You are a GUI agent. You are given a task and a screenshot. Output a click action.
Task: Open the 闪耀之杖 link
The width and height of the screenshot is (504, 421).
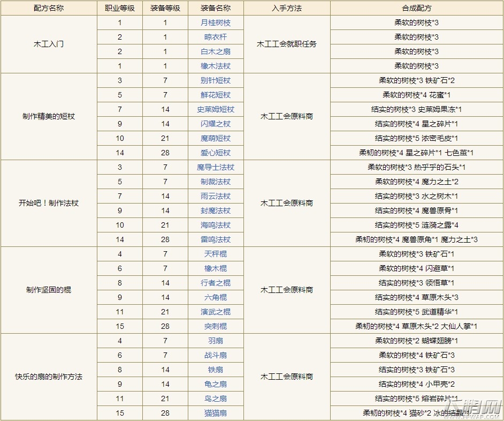(216, 124)
